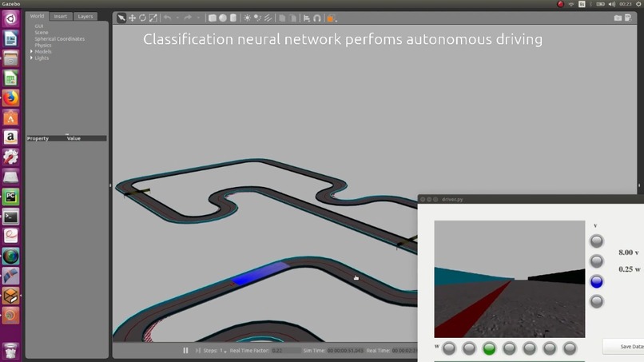Viewport: 644px width, 362px height.
Task: Switch to the Insert tab
Action: pos(61,17)
